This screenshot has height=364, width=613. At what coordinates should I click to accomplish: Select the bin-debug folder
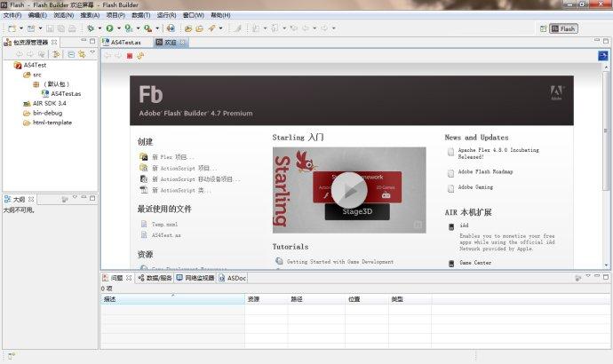(x=43, y=113)
